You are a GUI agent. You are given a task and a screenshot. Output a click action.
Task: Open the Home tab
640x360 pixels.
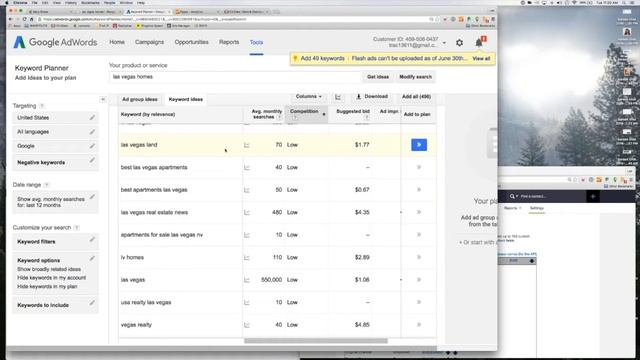click(117, 42)
